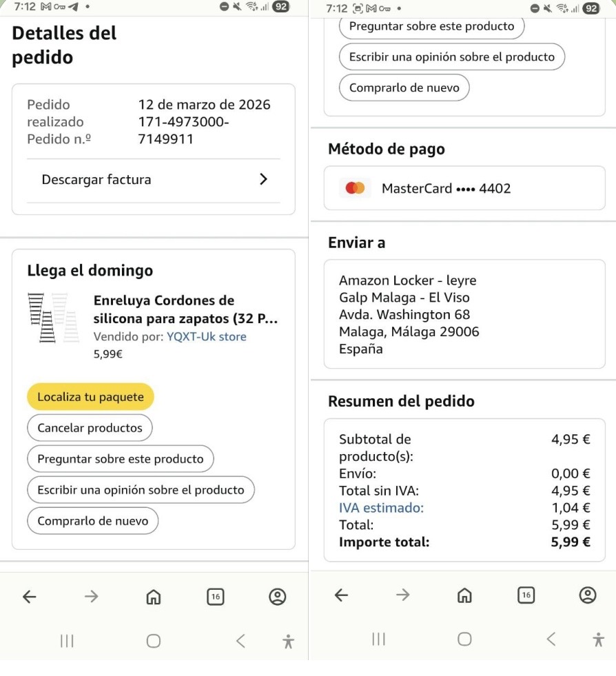Open the tabs counter in left screen
616x676 pixels.
tap(216, 597)
